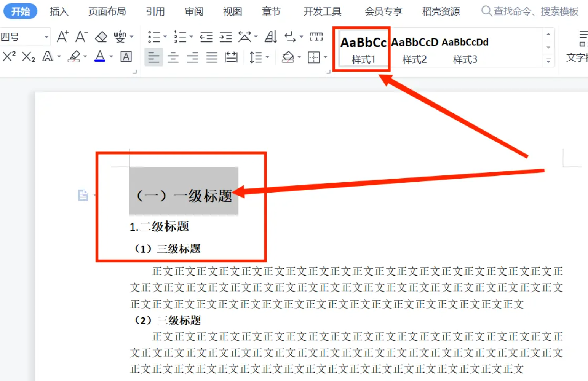Toggle left paragraph alignment

coord(154,57)
